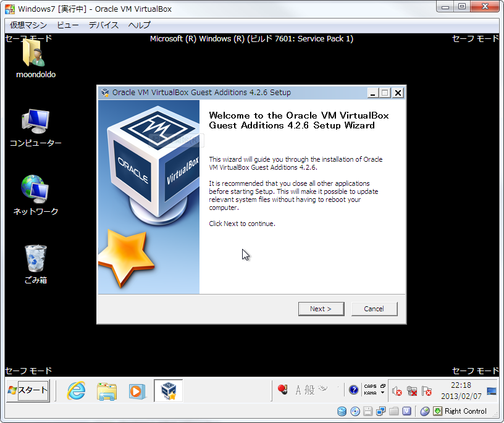Click the VirtualBox installer taskbar button
Image resolution: width=504 pixels, height=423 pixels.
pyautogui.click(x=168, y=390)
